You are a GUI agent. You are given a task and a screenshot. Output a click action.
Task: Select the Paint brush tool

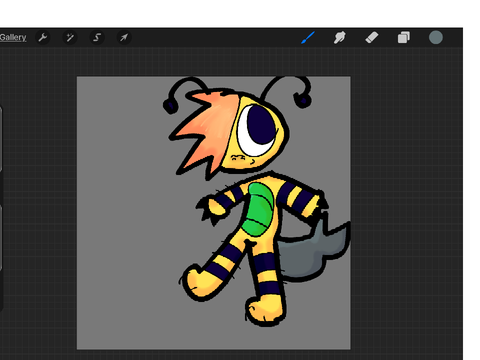point(308,37)
